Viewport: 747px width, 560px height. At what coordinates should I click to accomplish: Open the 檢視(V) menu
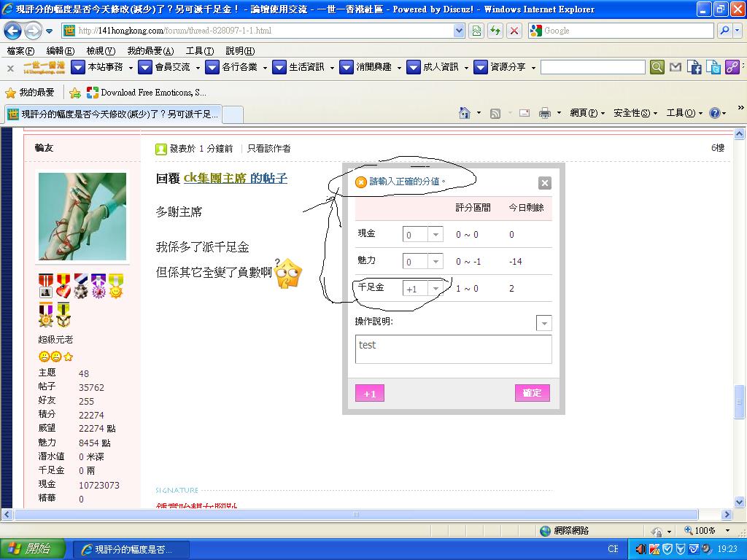[x=100, y=51]
